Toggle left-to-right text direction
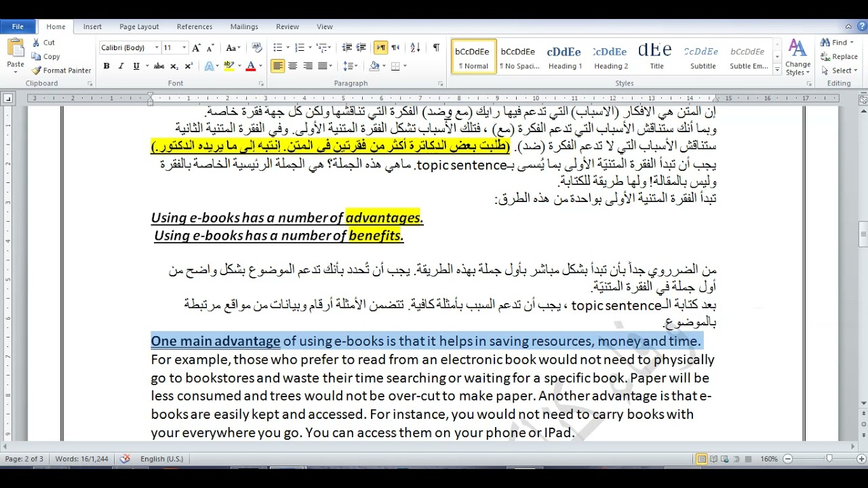 381,47
